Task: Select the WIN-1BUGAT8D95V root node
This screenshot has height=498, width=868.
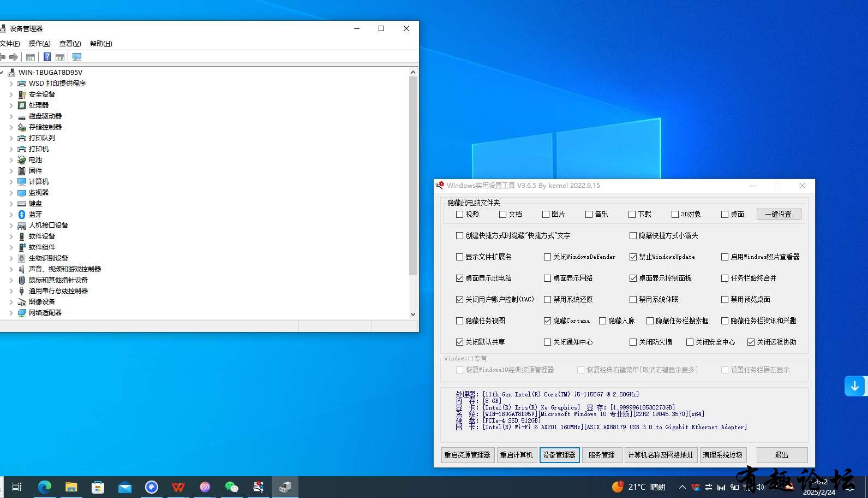Action: tap(50, 72)
